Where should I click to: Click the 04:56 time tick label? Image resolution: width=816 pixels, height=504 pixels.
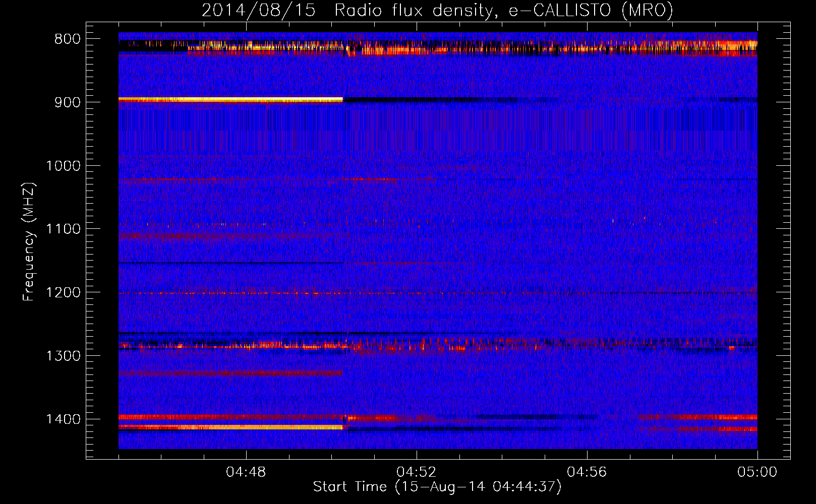tap(587, 472)
